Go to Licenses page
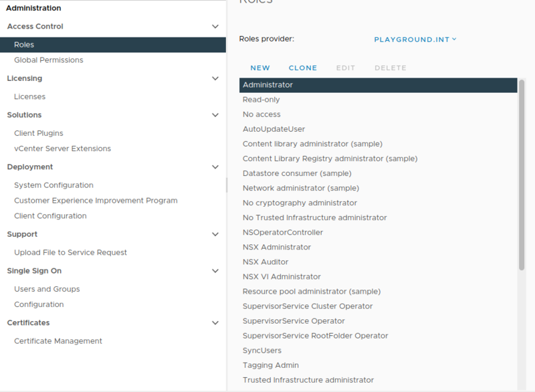 30,97
